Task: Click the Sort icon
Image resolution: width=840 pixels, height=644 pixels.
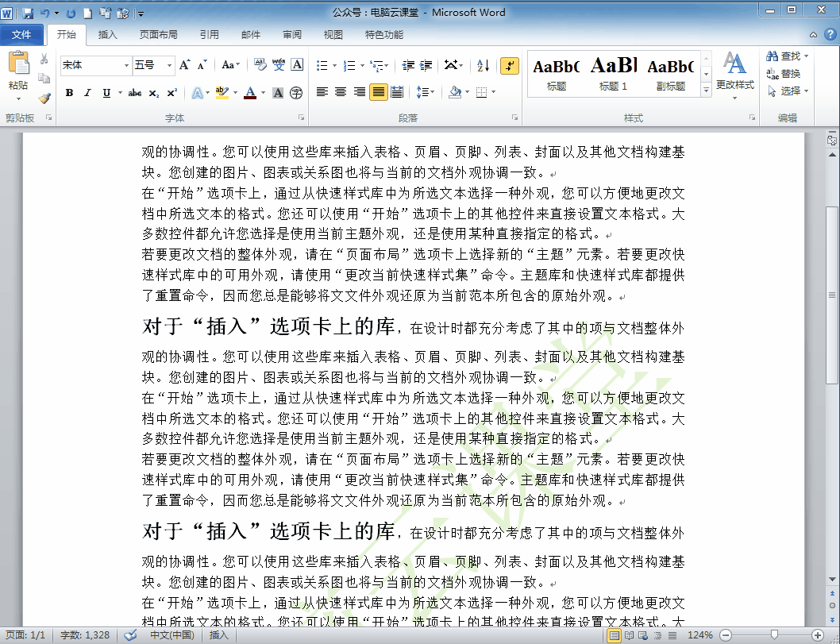Action: point(483,65)
